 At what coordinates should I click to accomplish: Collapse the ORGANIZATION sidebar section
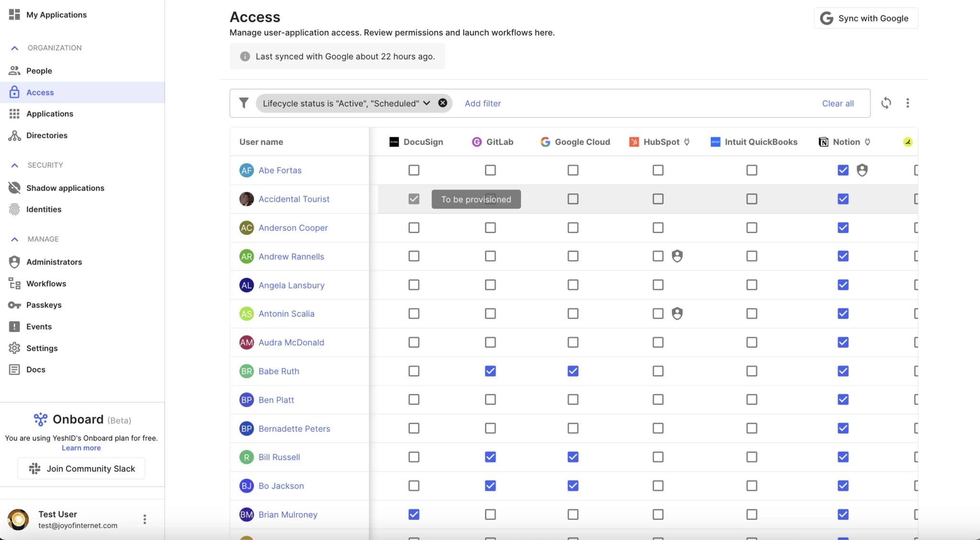click(x=15, y=48)
